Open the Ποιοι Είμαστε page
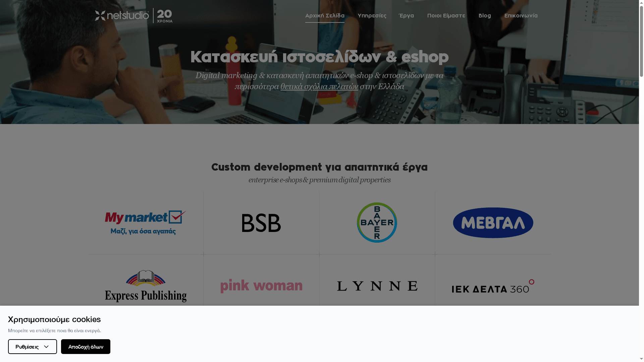This screenshot has width=644, height=362. (x=446, y=15)
